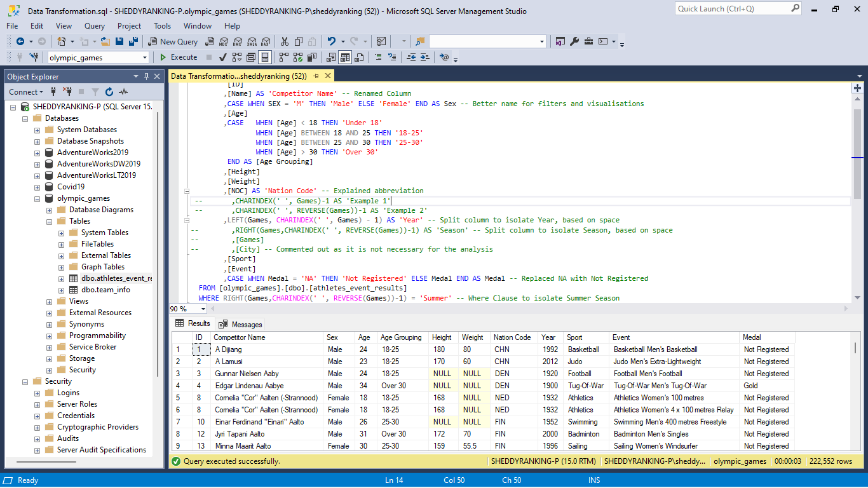Viewport: 868px width, 488px height.
Task: Open the Save file icon
Action: point(119,41)
